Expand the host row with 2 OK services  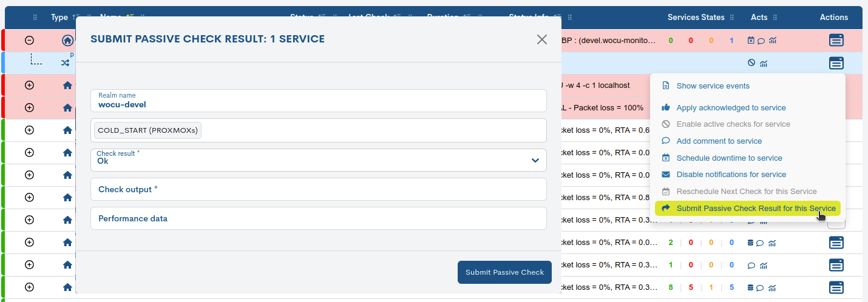click(29, 243)
